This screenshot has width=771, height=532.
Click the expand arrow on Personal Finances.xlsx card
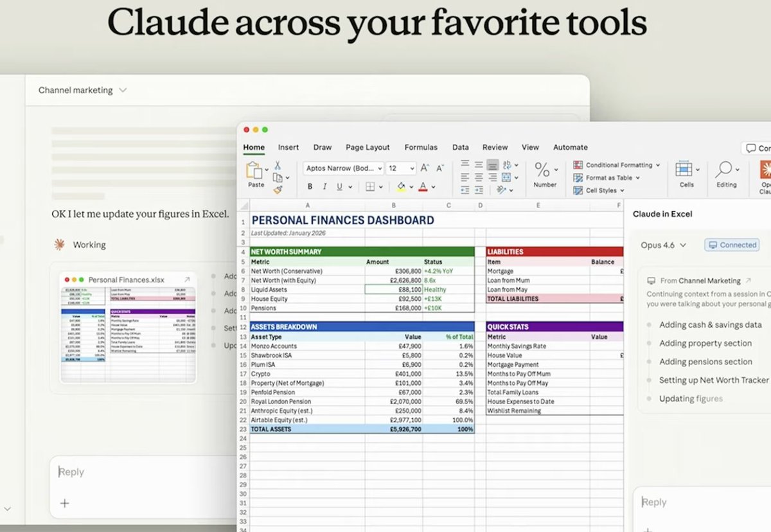click(x=187, y=279)
